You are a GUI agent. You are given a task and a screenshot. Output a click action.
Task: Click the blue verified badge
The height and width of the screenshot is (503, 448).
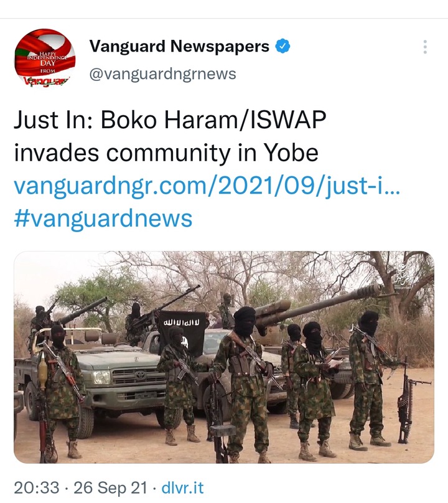click(x=283, y=46)
